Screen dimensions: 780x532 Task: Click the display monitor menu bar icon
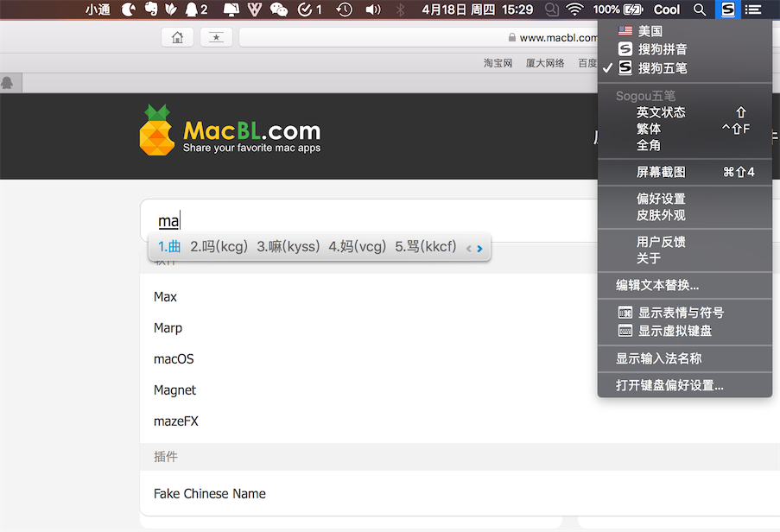coord(231,9)
